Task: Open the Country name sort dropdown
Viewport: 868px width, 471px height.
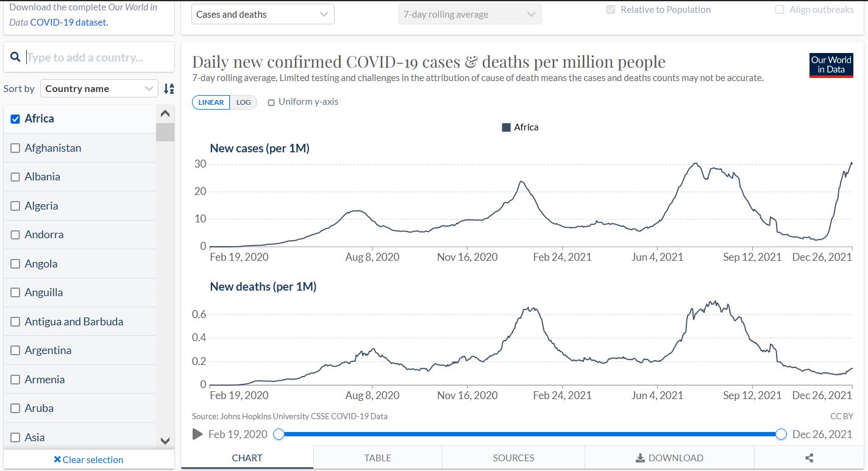Action: coord(100,88)
